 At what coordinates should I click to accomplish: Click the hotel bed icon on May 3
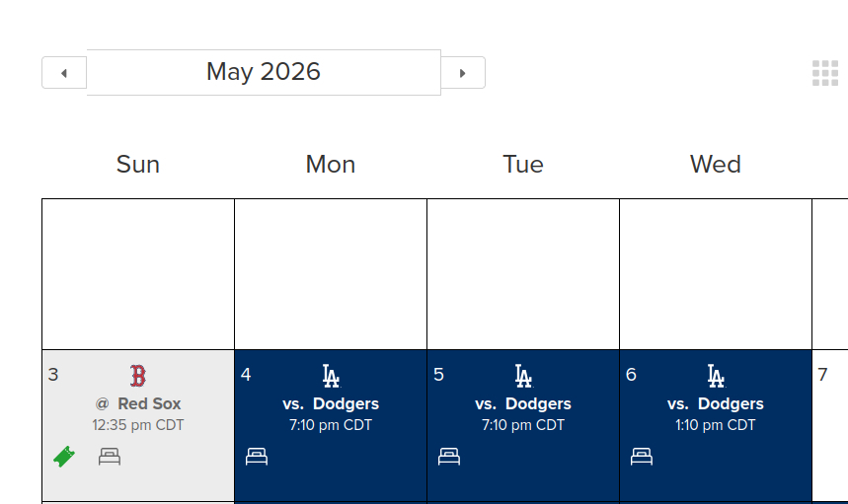pos(110,457)
